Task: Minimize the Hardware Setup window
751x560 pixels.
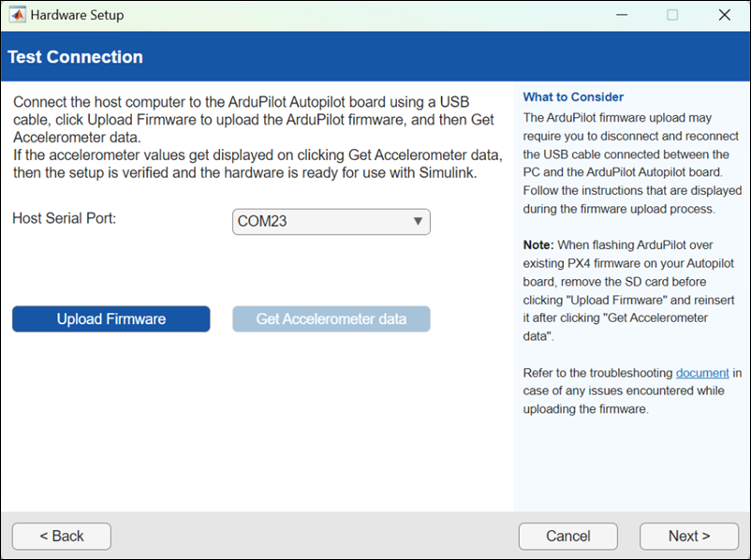Action: [620, 15]
